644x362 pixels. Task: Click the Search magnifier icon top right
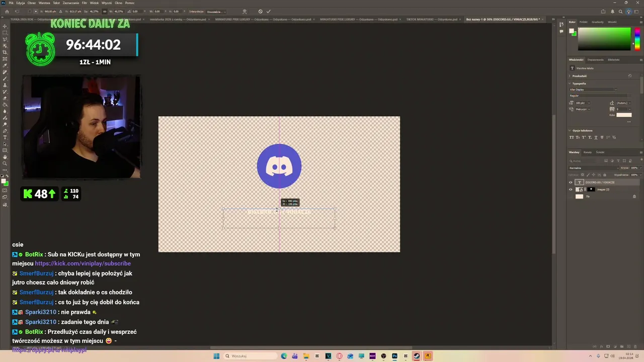(x=620, y=11)
